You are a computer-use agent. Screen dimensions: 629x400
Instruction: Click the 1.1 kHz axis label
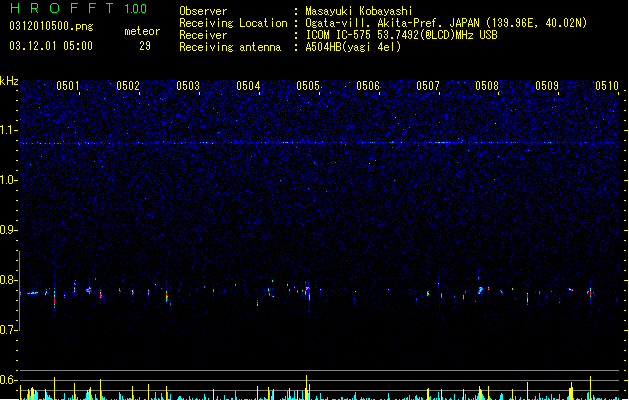(x=9, y=130)
